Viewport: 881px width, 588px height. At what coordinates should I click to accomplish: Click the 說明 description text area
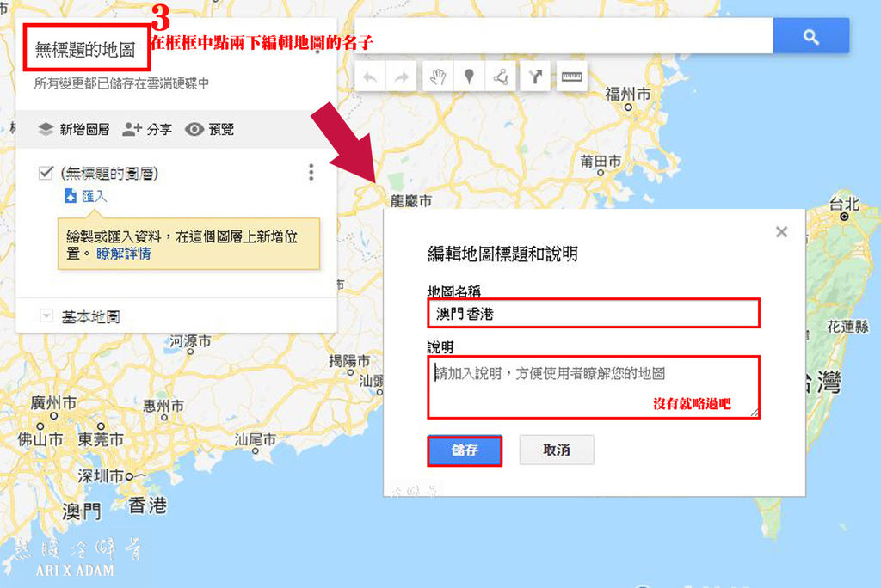594,387
